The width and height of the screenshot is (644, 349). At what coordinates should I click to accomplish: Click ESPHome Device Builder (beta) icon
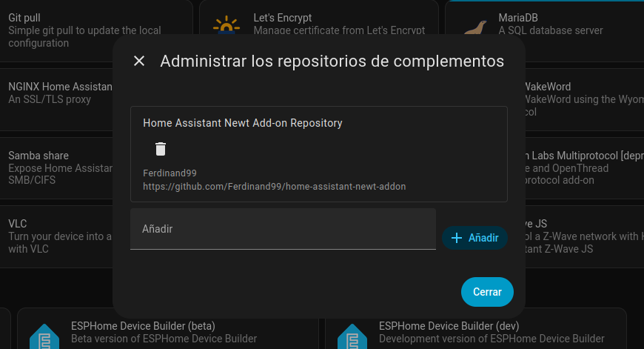pyautogui.click(x=44, y=336)
